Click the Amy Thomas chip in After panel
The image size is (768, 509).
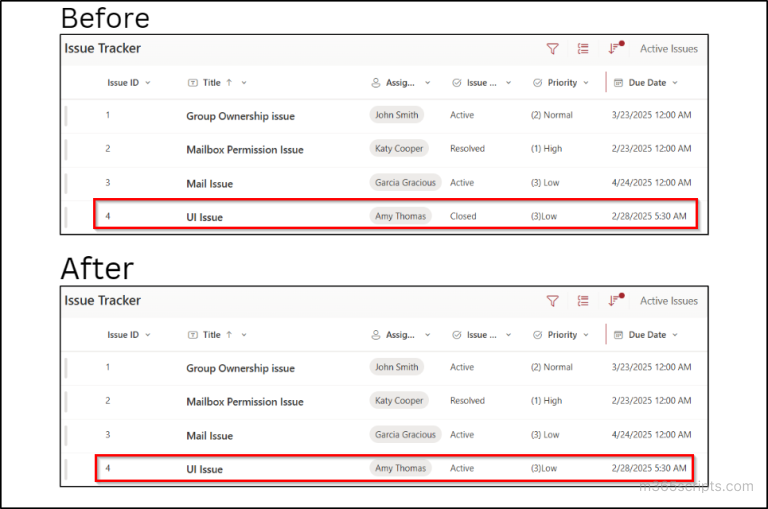[x=400, y=468]
